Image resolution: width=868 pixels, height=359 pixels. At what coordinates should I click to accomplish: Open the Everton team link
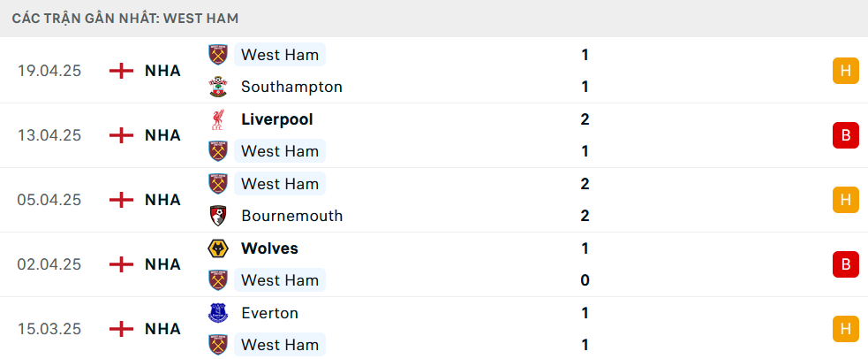[269, 313]
